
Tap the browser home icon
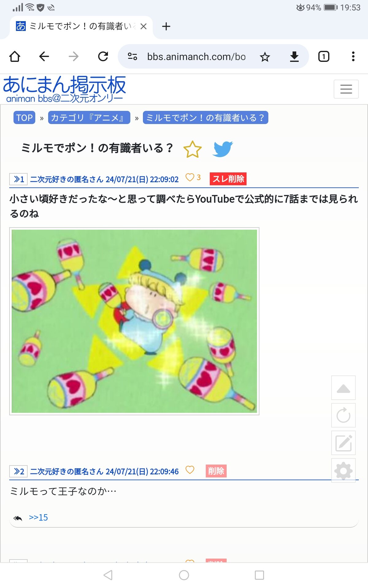click(15, 56)
